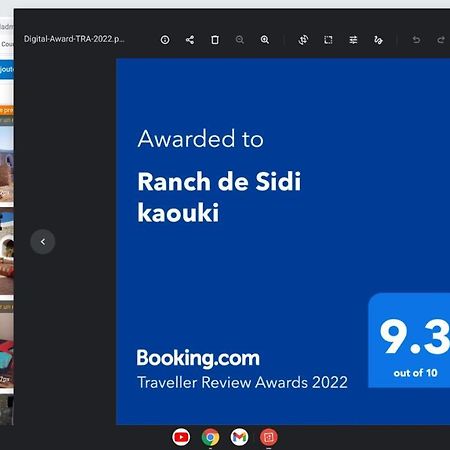Click the Digital-Award-TRA-2022 file name

pos(74,39)
